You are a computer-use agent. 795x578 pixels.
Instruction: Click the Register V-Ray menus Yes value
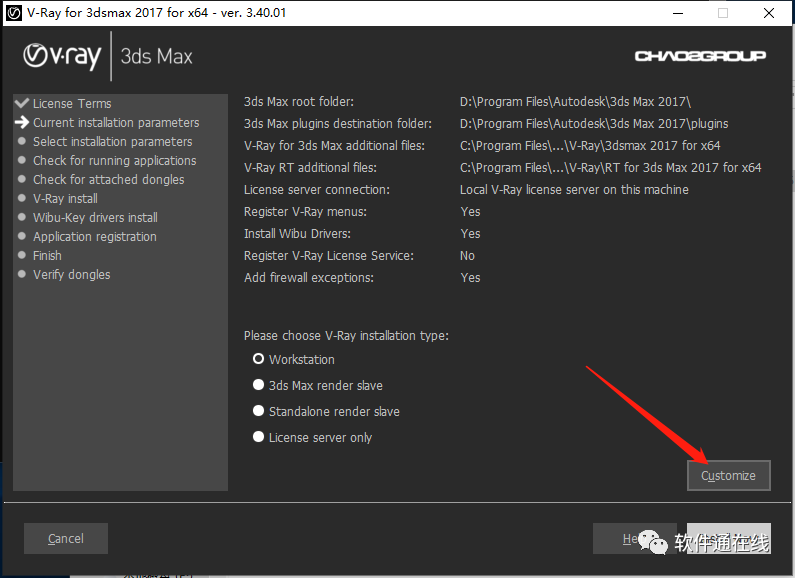(x=471, y=212)
